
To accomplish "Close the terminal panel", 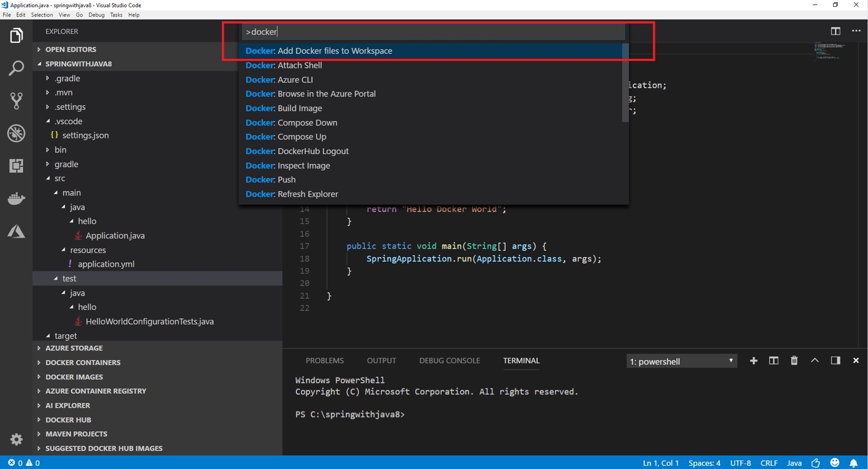I will click(856, 361).
